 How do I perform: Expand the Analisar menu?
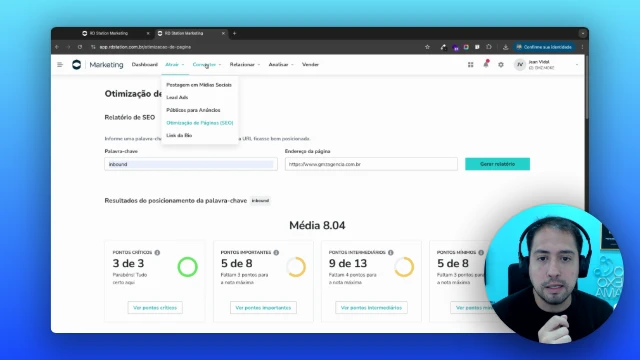pos(281,64)
